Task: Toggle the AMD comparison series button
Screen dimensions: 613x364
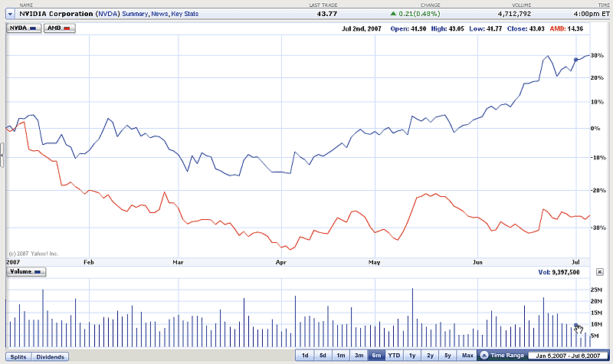Action: tap(60, 28)
